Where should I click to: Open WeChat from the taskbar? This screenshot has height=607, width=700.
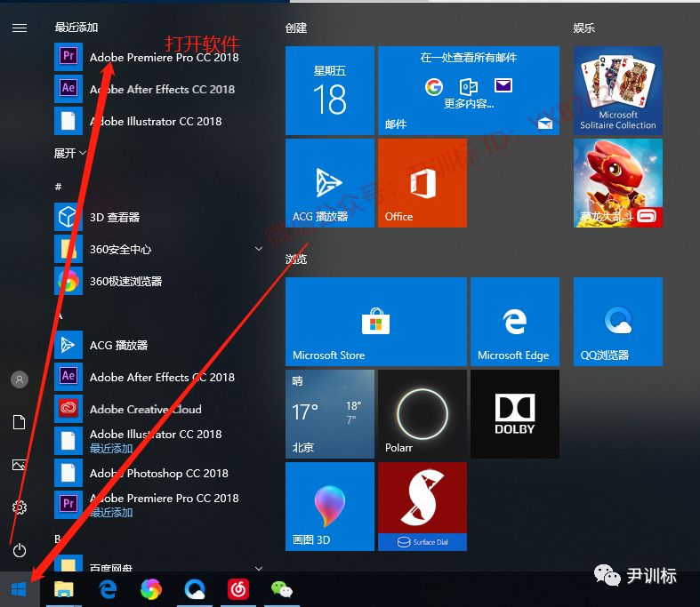[x=282, y=589]
